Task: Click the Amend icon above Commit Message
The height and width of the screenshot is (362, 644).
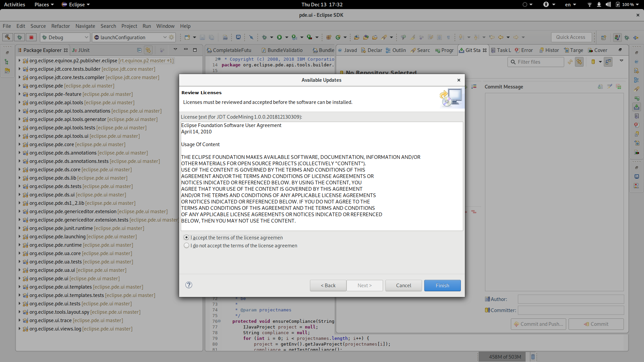Action: point(600,86)
